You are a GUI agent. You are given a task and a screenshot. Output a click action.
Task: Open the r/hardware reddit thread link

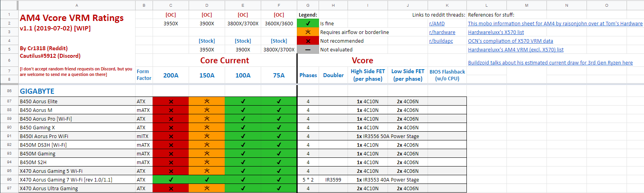(x=442, y=32)
